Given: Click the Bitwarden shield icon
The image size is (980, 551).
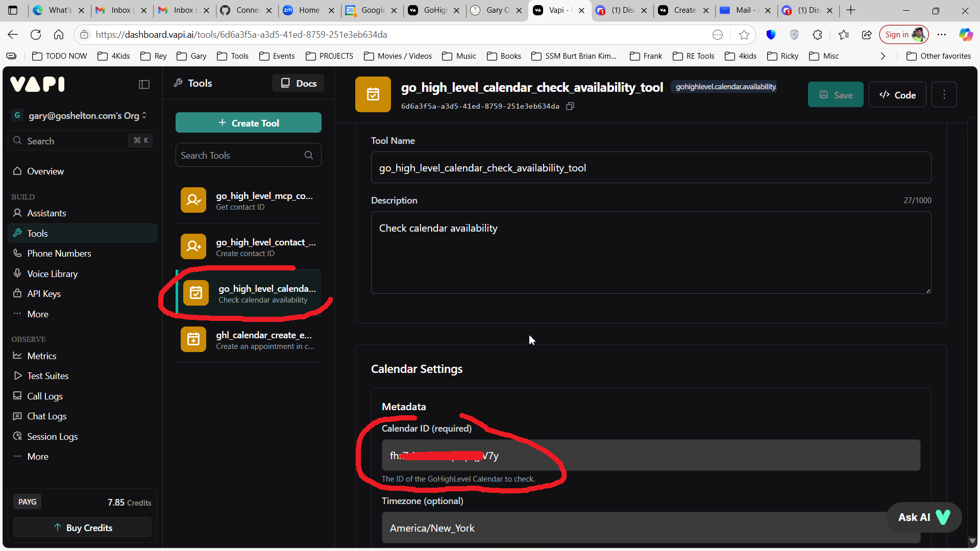Looking at the screenshot, I should 771,35.
